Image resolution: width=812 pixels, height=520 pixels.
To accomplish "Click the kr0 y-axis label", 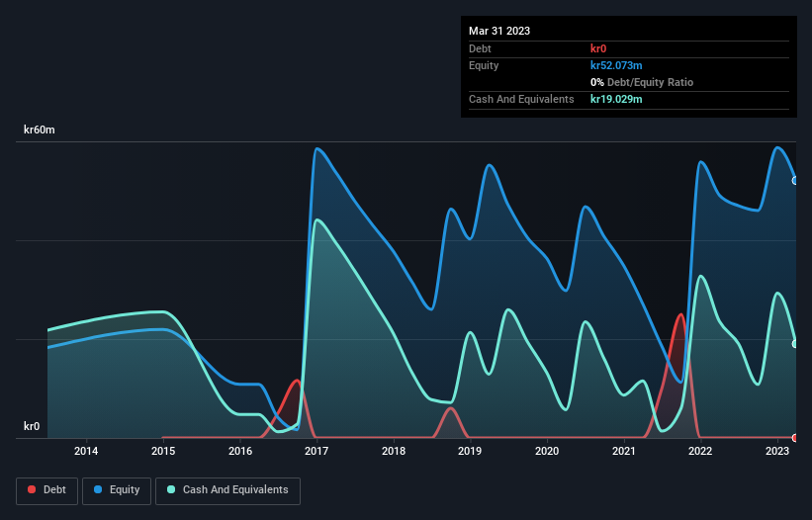I will tap(32, 426).
